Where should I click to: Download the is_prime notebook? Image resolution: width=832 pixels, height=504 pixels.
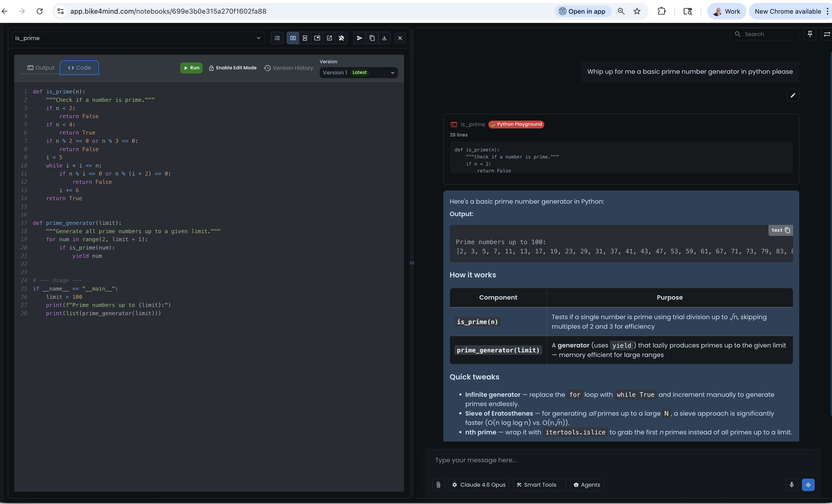[x=385, y=38]
